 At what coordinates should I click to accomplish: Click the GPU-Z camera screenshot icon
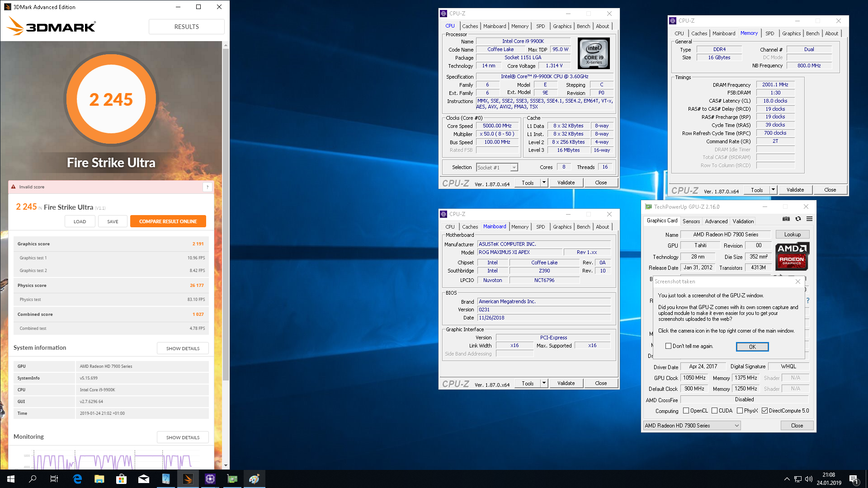point(786,219)
